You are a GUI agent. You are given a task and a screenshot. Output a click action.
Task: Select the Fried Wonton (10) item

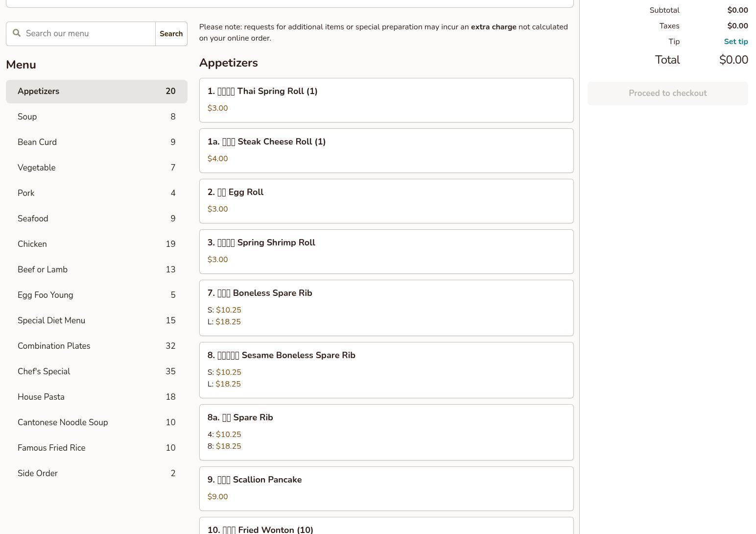click(386, 526)
